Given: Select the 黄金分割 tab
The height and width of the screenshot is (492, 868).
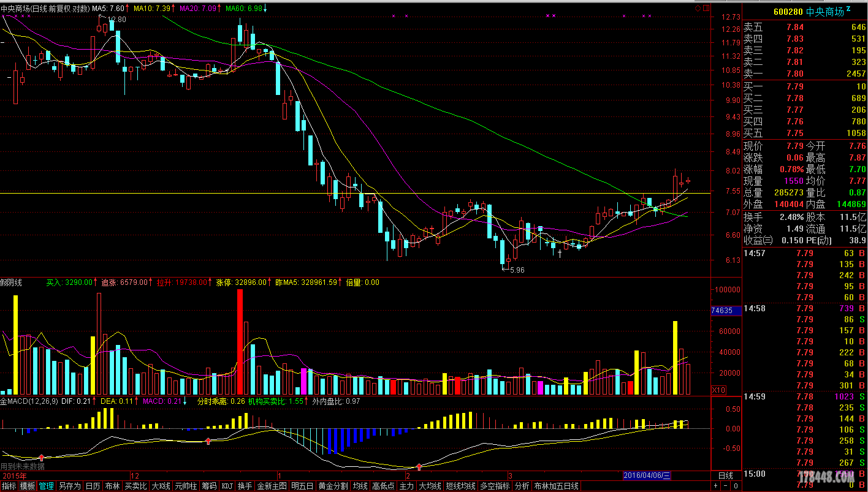Looking at the screenshot, I should [x=333, y=486].
